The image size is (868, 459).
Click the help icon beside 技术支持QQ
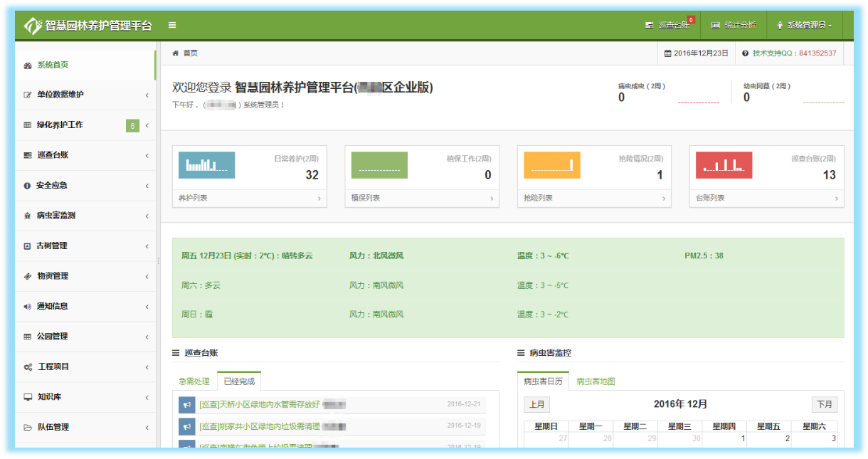(746, 53)
